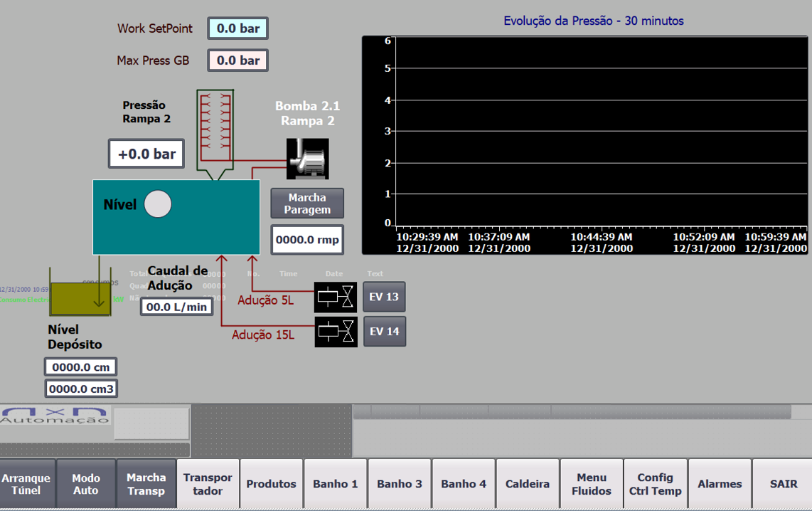Open Menu Fluidos

[592, 484]
